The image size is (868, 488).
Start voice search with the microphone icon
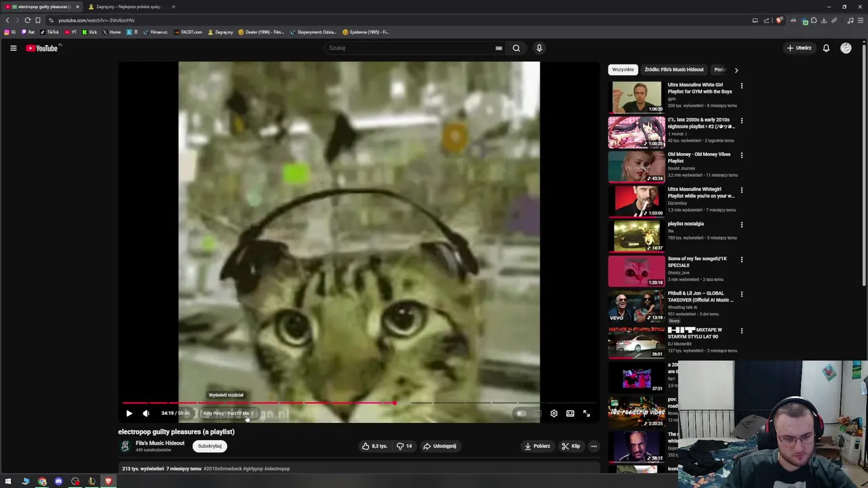[539, 48]
